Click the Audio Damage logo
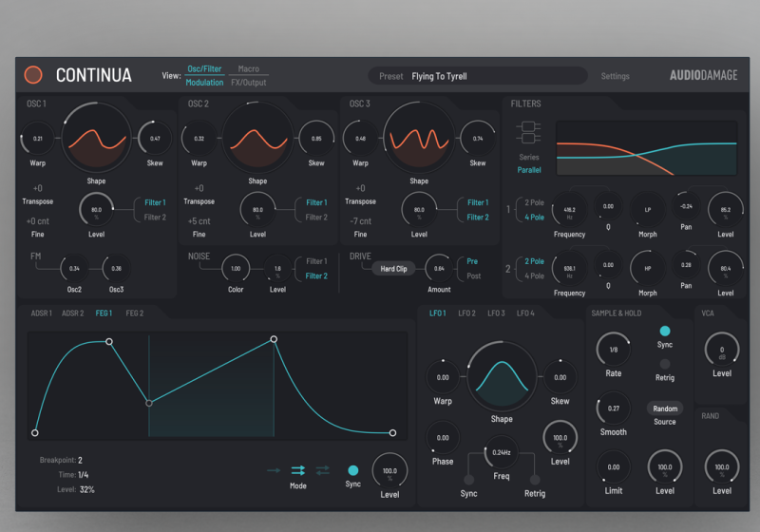This screenshot has height=532, width=760. [x=703, y=75]
